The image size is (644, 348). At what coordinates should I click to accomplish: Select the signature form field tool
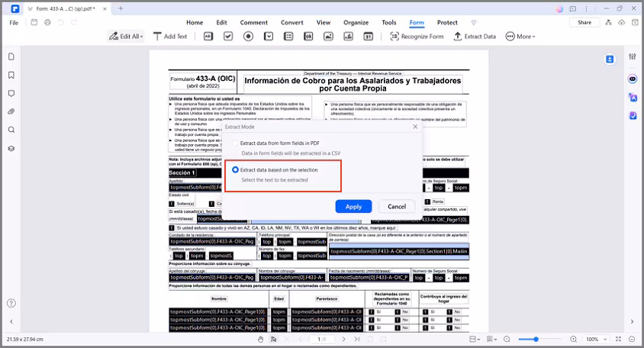(x=348, y=37)
